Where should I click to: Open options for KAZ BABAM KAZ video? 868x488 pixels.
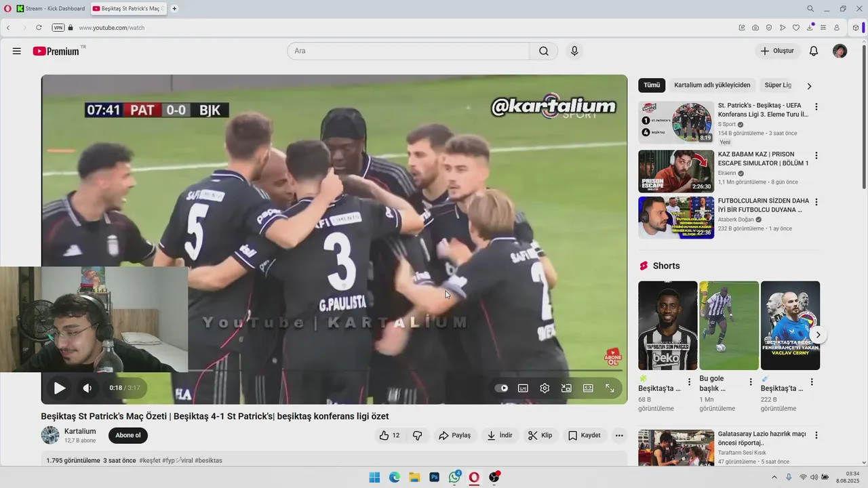point(816,155)
